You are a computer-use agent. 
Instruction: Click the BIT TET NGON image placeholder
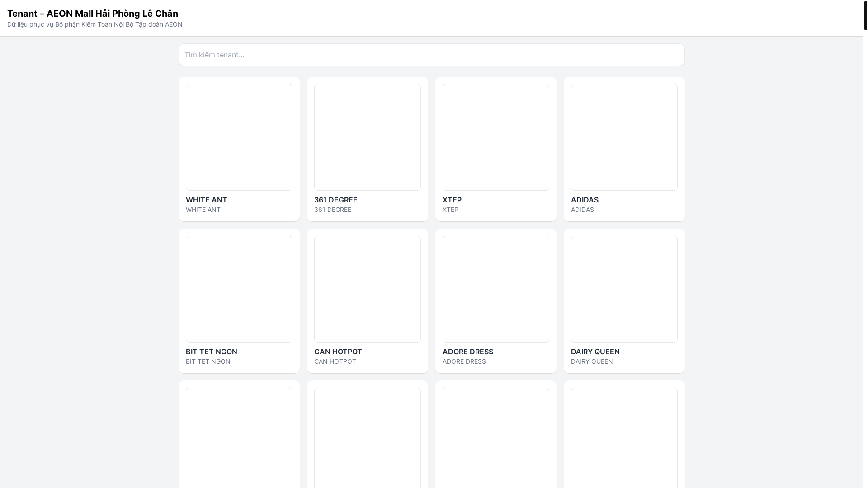click(239, 289)
